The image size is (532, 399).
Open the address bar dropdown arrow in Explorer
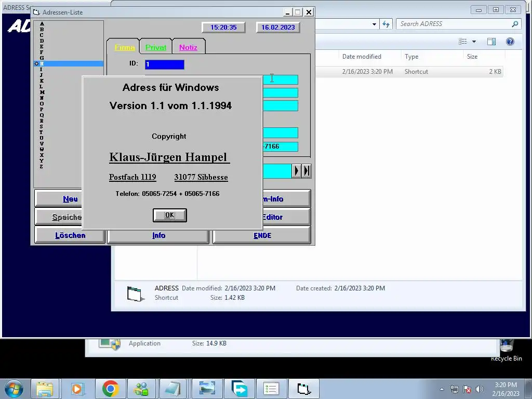tap(374, 24)
